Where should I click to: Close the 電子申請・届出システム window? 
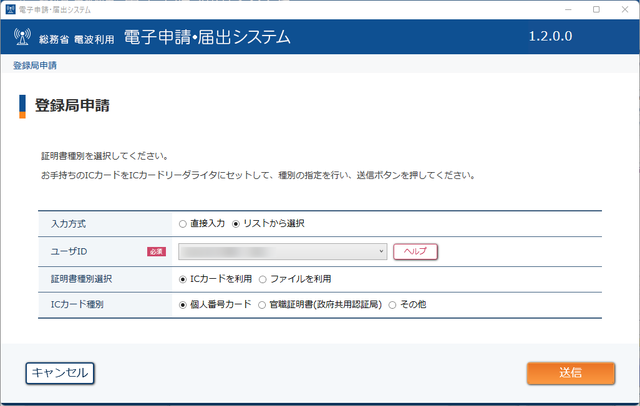(625, 9)
